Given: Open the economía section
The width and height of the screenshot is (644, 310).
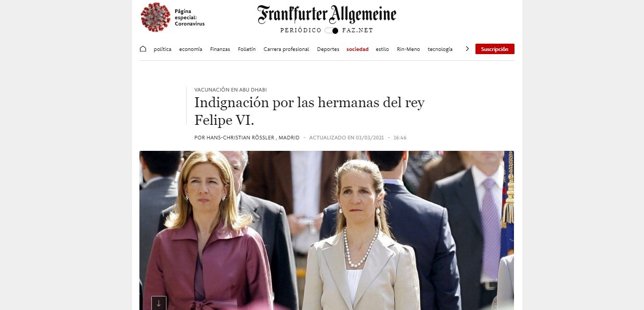Looking at the screenshot, I should pyautogui.click(x=190, y=49).
